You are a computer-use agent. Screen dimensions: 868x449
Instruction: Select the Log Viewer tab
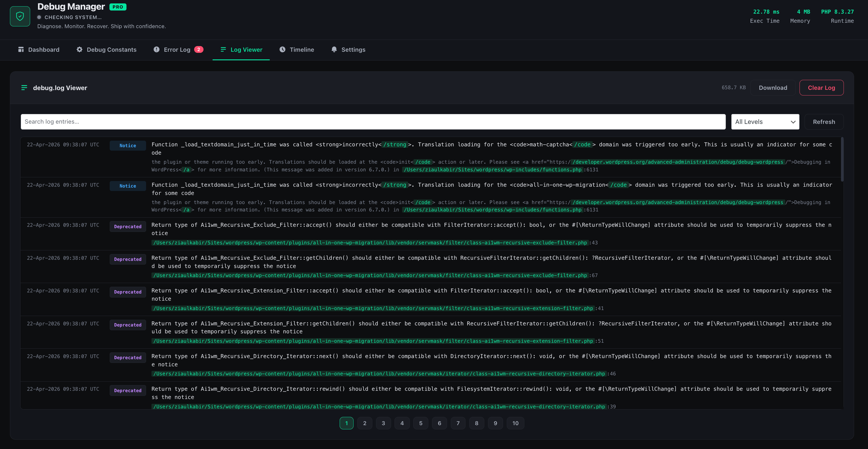click(241, 49)
